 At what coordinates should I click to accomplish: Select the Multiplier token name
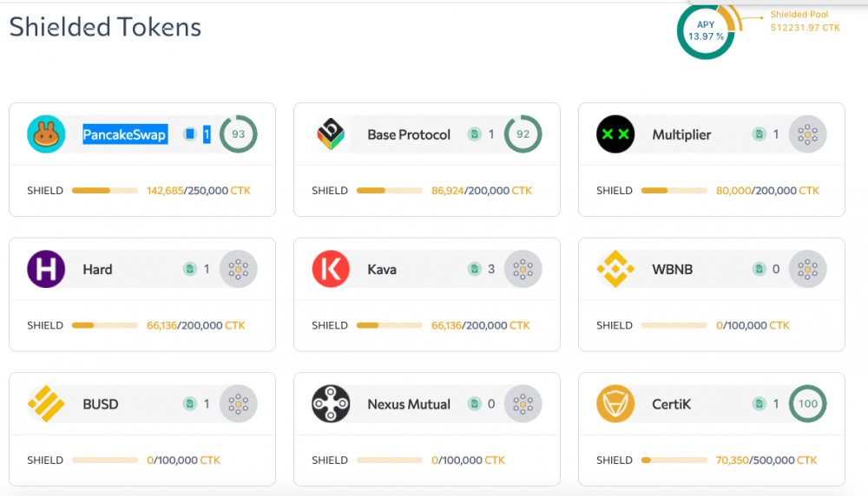(x=681, y=134)
